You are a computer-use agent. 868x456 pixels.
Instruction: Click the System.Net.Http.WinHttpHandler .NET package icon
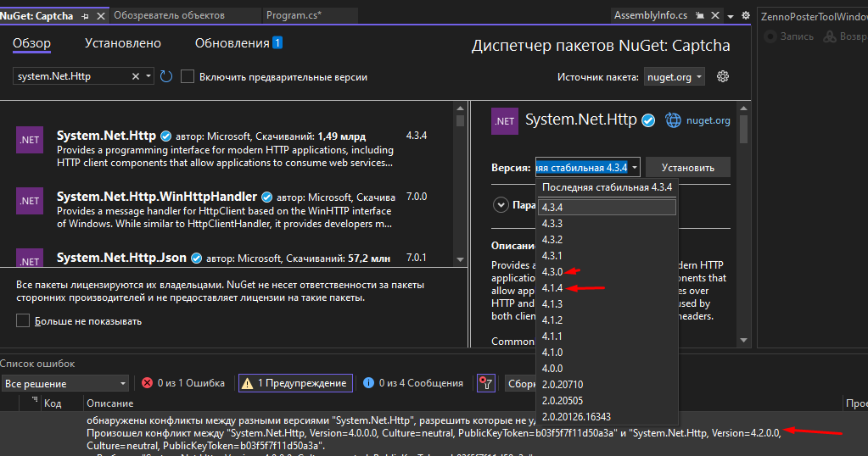tap(30, 201)
